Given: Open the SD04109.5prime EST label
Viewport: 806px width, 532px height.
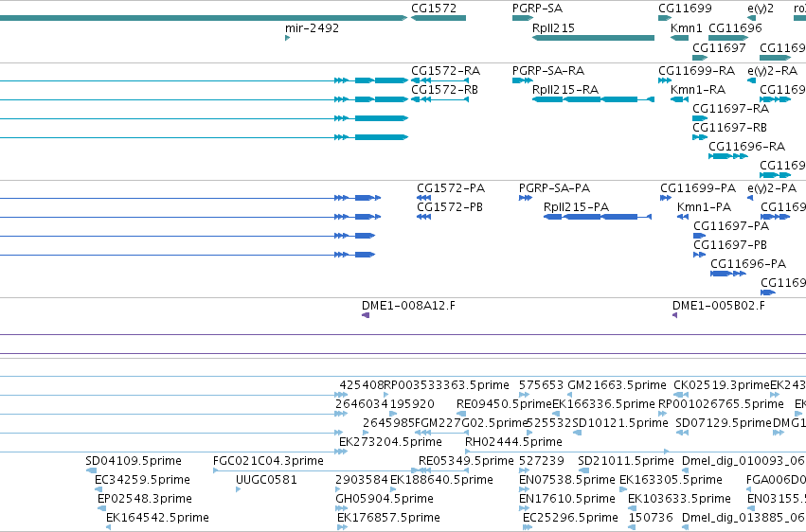Looking at the screenshot, I should point(134,461).
